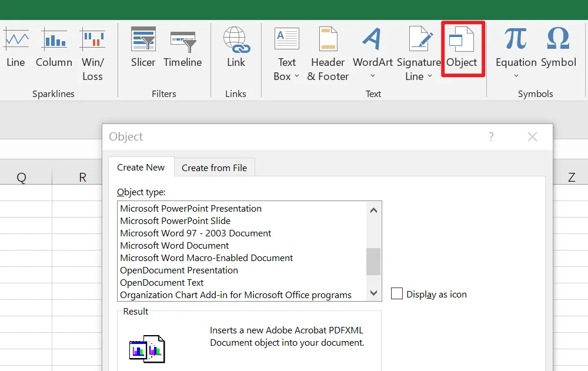This screenshot has width=588, height=371.
Task: Switch to the Create New tab
Action: coord(141,168)
